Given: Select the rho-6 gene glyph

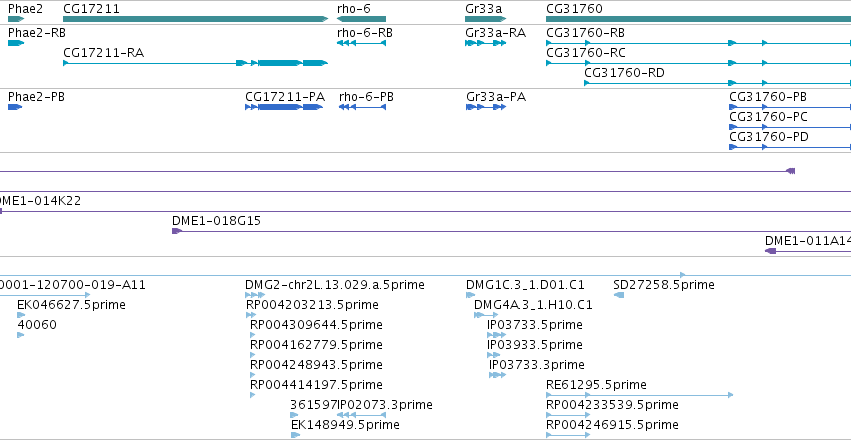Looking at the screenshot, I should pyautogui.click(x=361, y=19).
